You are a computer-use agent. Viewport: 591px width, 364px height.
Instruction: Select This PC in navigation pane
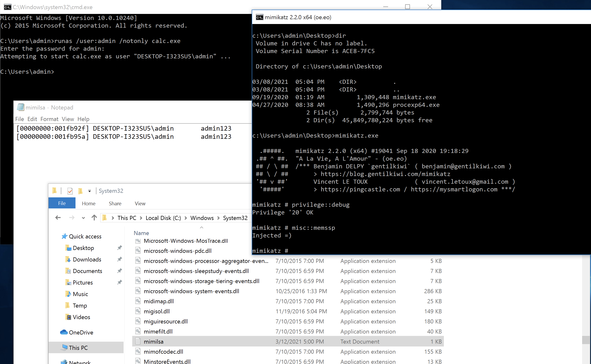tap(78, 348)
